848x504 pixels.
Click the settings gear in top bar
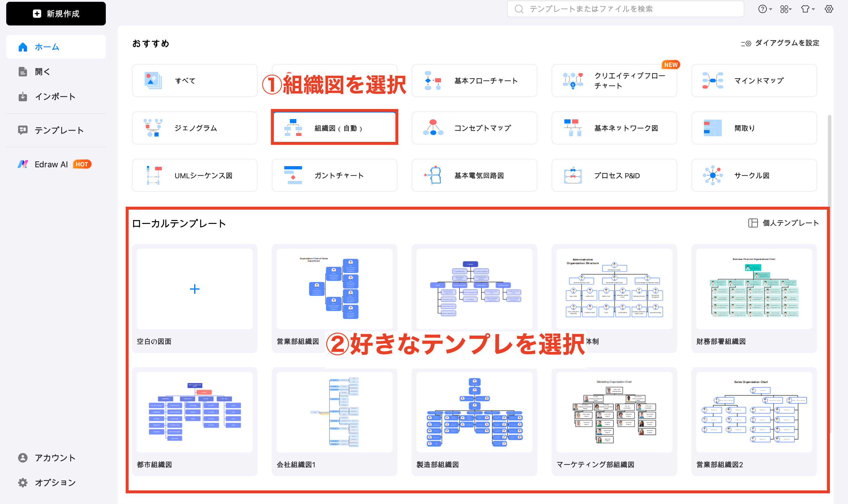click(x=829, y=9)
